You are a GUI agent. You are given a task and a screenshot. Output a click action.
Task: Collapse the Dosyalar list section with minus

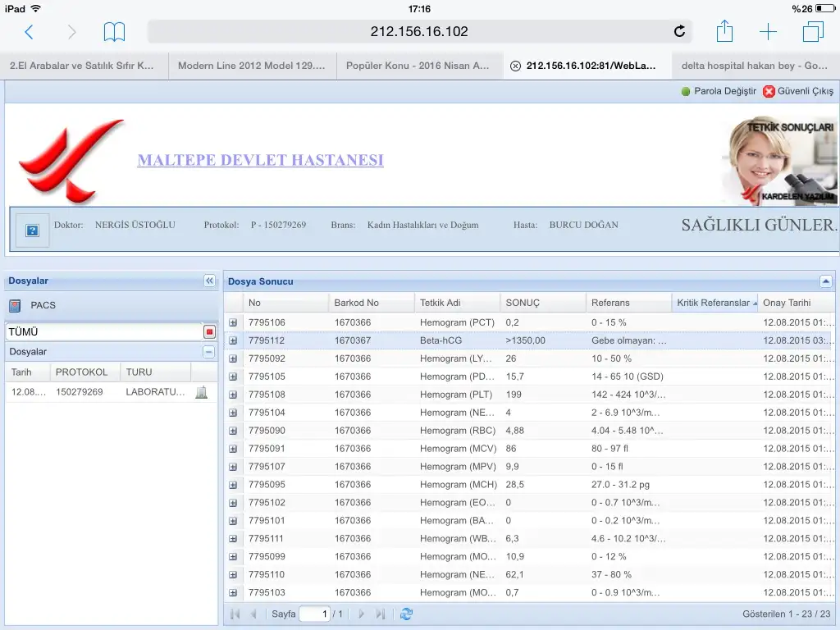pyautogui.click(x=208, y=352)
